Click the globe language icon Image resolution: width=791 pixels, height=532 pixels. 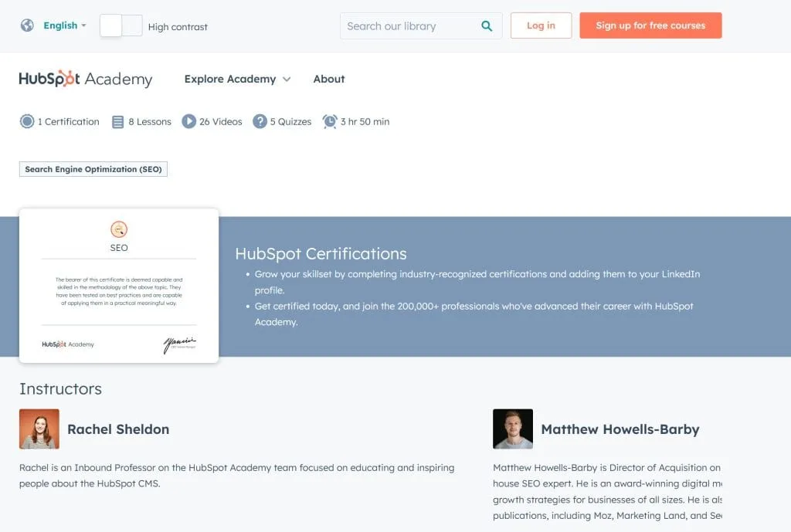27,25
